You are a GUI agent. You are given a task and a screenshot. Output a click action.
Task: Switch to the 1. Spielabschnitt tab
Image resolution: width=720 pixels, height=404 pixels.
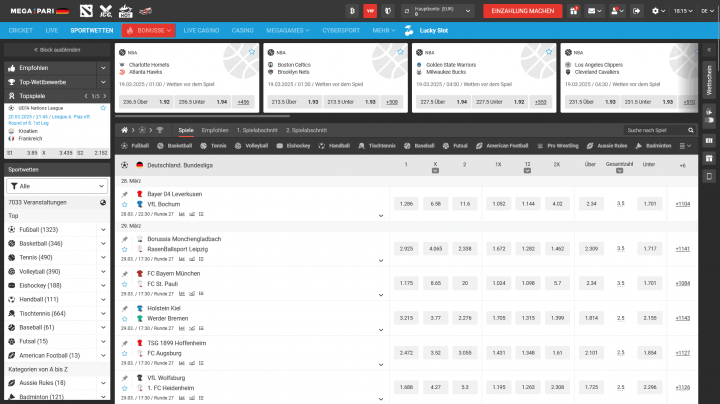coord(257,130)
